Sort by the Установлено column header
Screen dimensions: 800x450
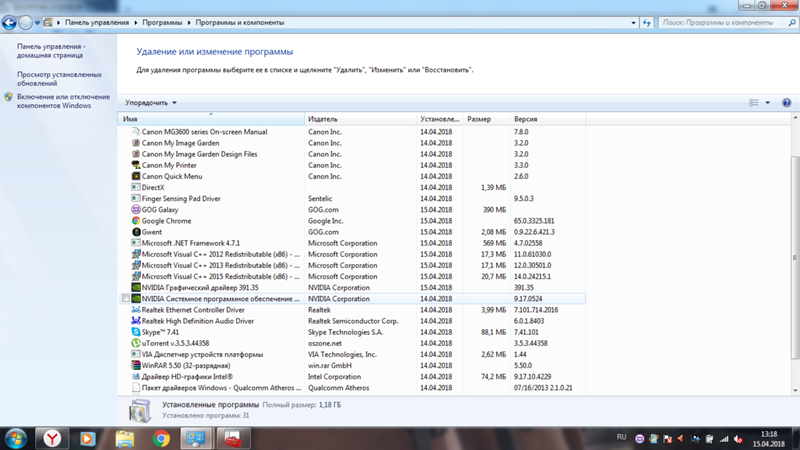pos(440,119)
